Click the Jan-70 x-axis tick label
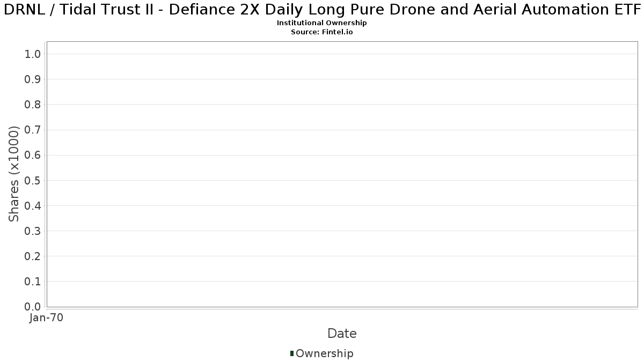The height and width of the screenshot is (362, 644). [x=47, y=318]
